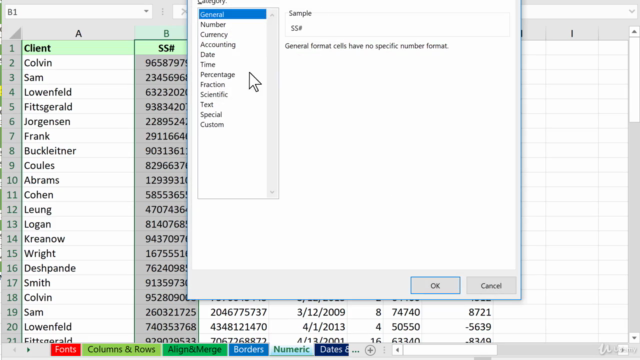The width and height of the screenshot is (640, 360).
Task: Expand the formula bar chevron
Action: coord(631,12)
